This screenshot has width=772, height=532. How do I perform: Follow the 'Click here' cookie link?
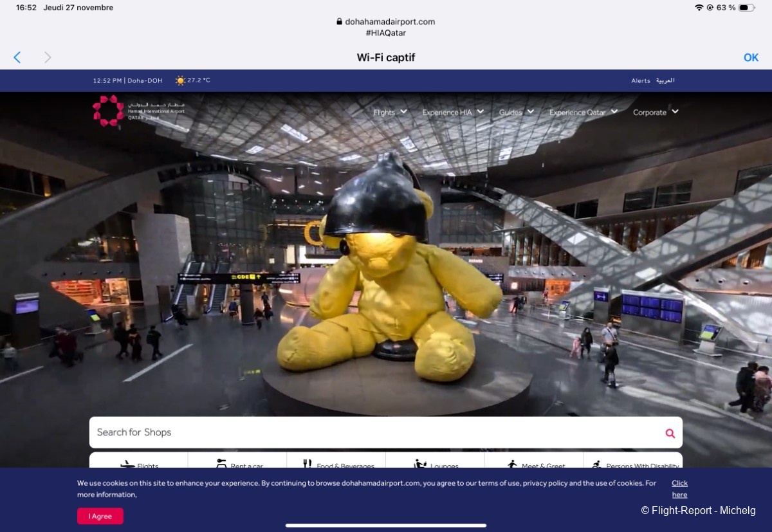(x=679, y=489)
